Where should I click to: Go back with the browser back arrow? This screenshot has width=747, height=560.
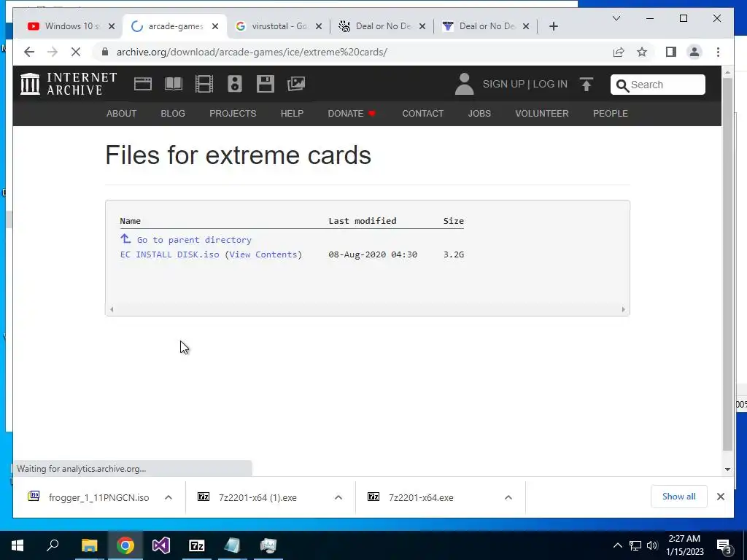pyautogui.click(x=29, y=52)
